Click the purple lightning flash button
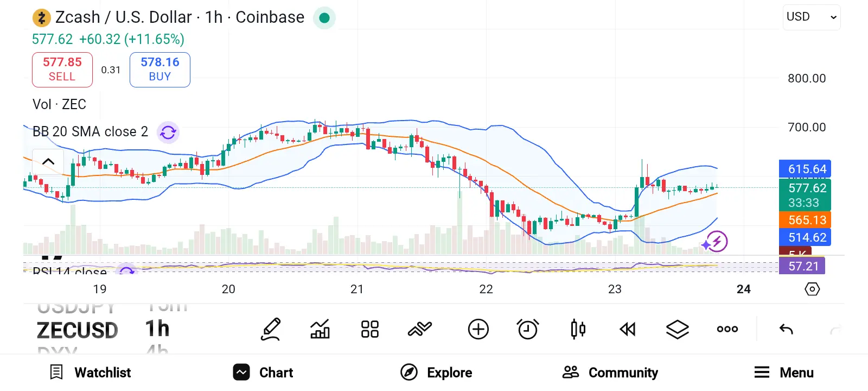 (x=717, y=241)
